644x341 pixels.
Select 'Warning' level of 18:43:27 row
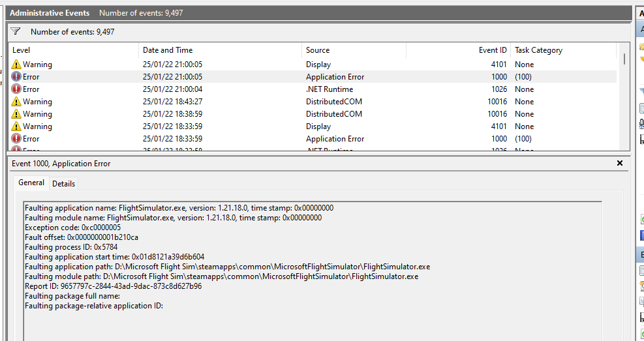[37, 101]
